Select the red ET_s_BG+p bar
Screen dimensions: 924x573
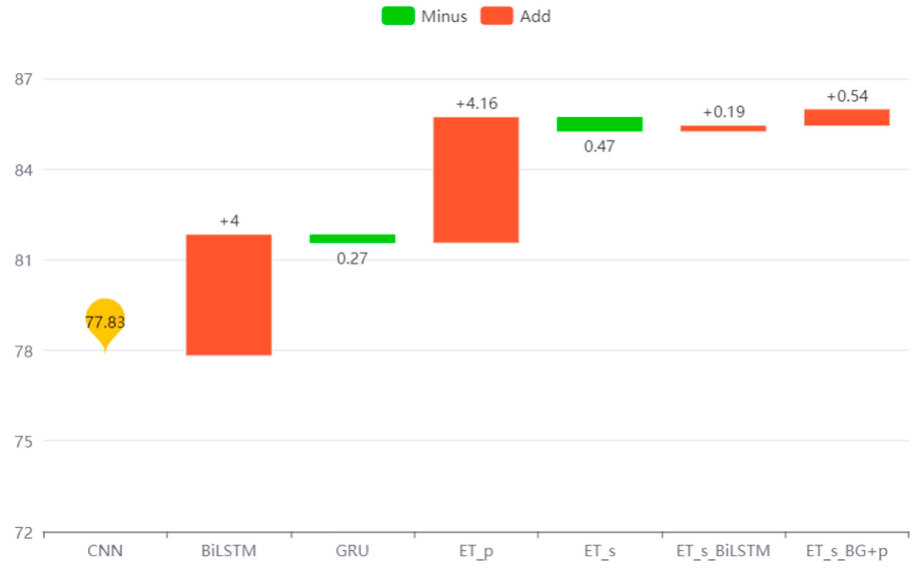(x=847, y=117)
